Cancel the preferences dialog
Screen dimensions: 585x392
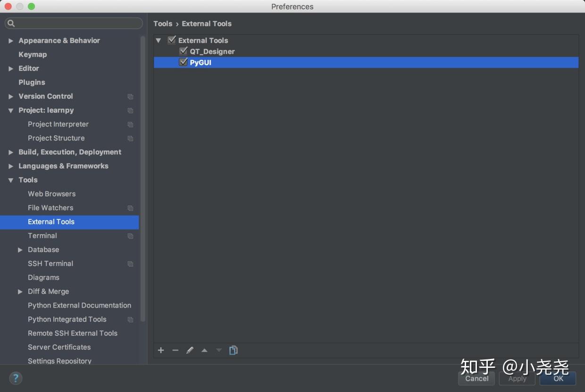pyautogui.click(x=476, y=378)
